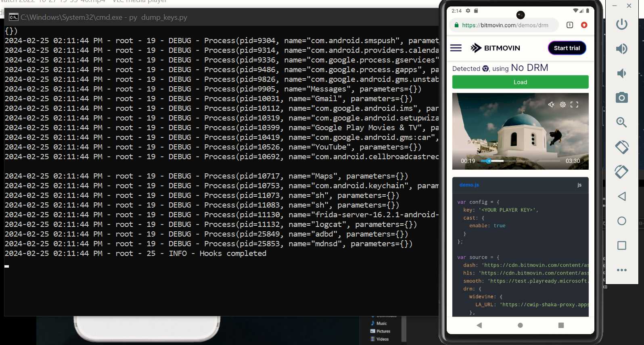Click the log line for name="YouTube"
Image resolution: width=644 pixels, height=345 pixels.
(213, 147)
